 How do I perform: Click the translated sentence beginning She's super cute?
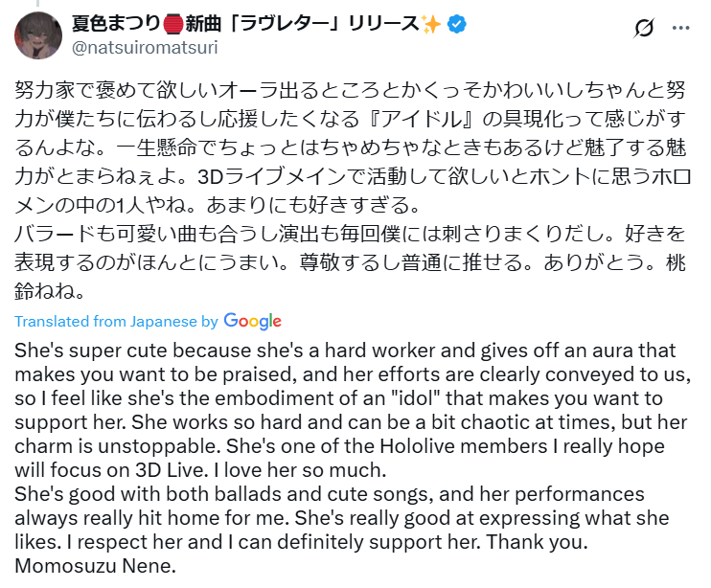click(x=345, y=351)
